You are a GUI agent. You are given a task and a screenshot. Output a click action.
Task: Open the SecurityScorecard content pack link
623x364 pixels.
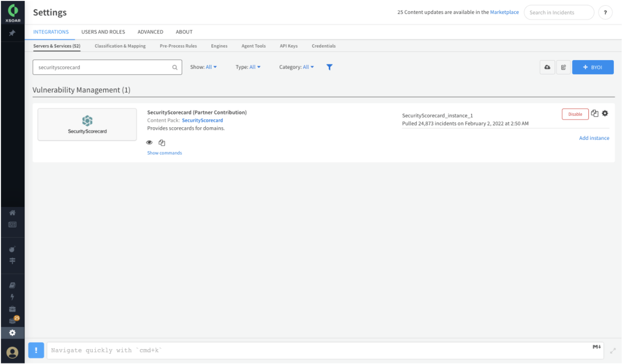point(202,121)
